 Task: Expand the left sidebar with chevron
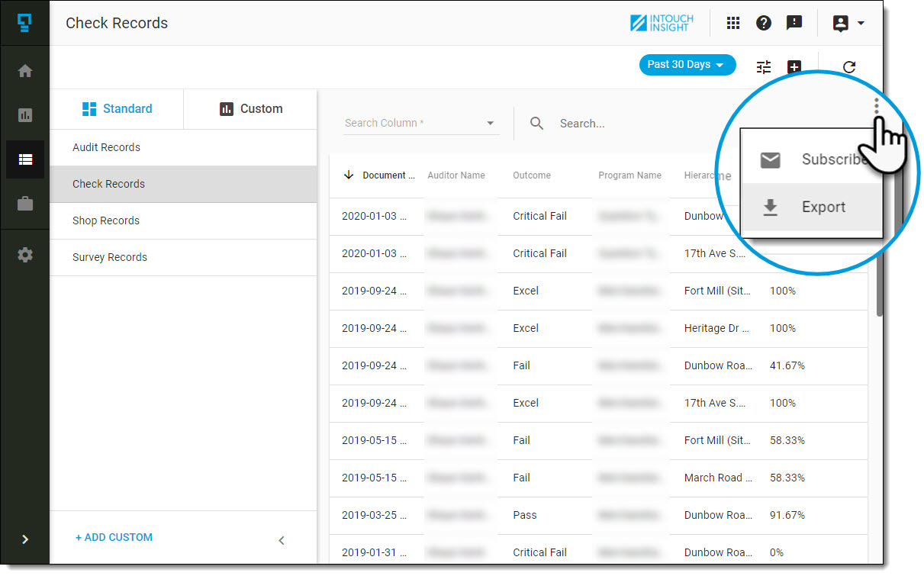(25, 539)
